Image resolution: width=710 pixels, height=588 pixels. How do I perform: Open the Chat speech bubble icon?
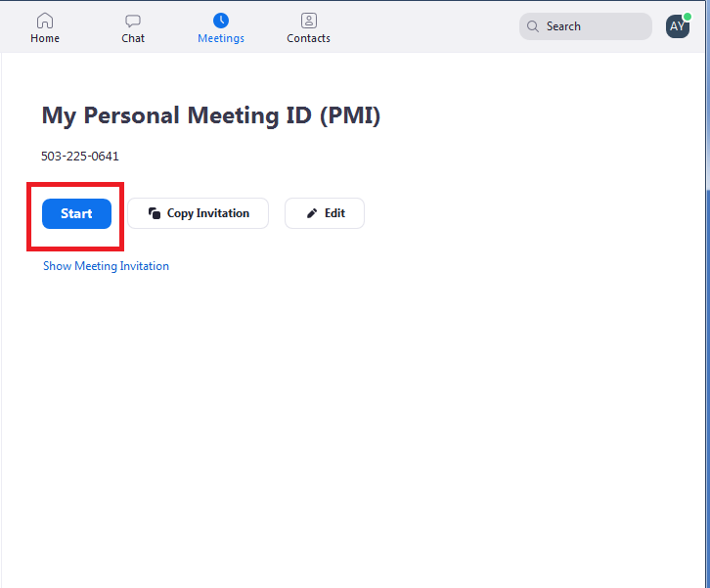coord(133,21)
